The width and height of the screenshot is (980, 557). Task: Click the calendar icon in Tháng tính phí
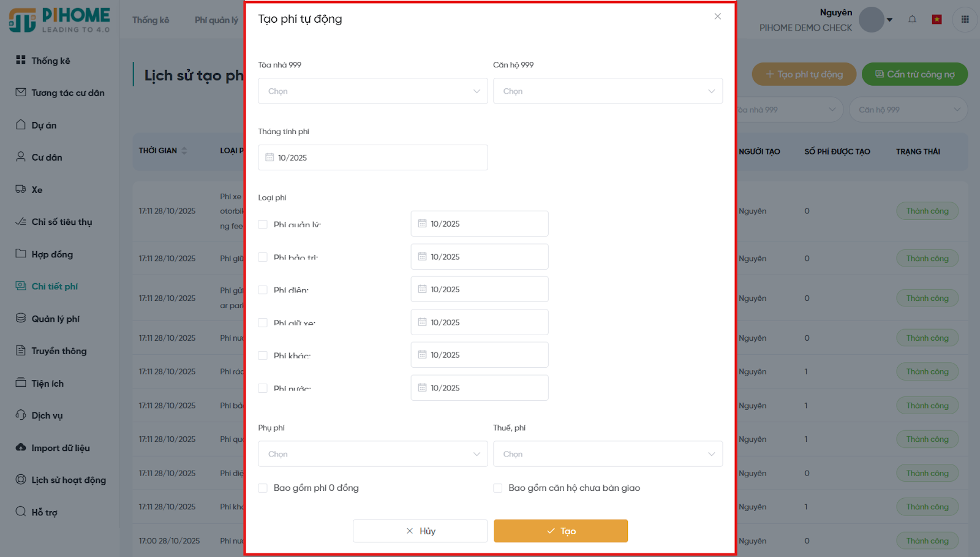click(269, 157)
